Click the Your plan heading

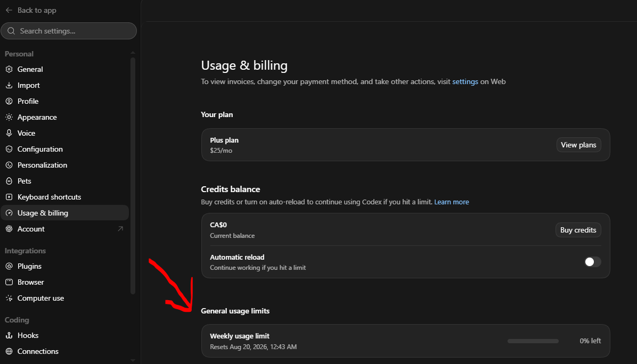tap(217, 114)
